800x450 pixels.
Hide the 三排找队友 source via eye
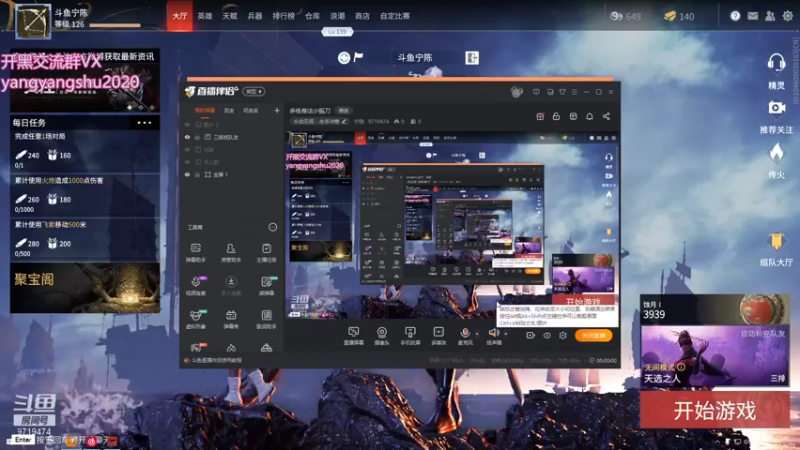click(187, 137)
